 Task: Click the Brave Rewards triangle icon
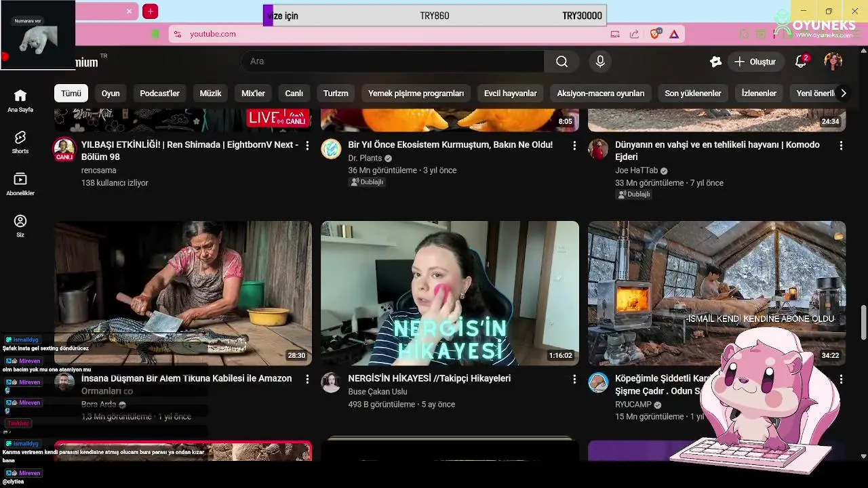(674, 34)
